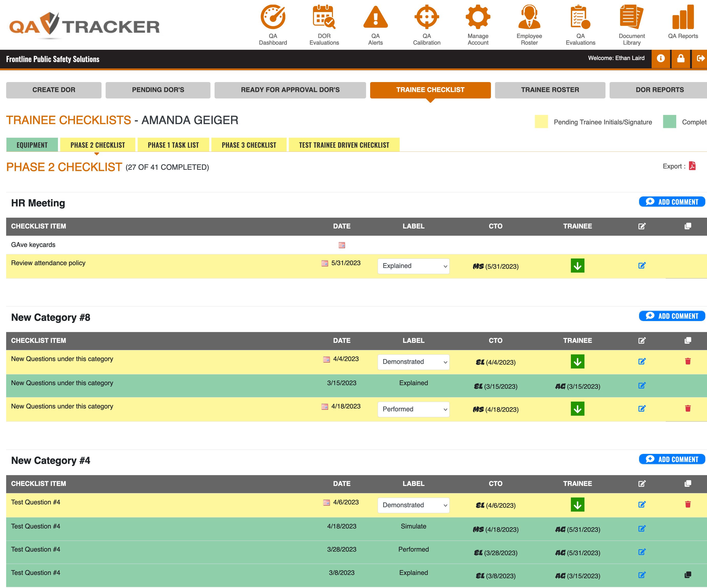Click 'GAve keycards' checklist item text

[x=33, y=245]
